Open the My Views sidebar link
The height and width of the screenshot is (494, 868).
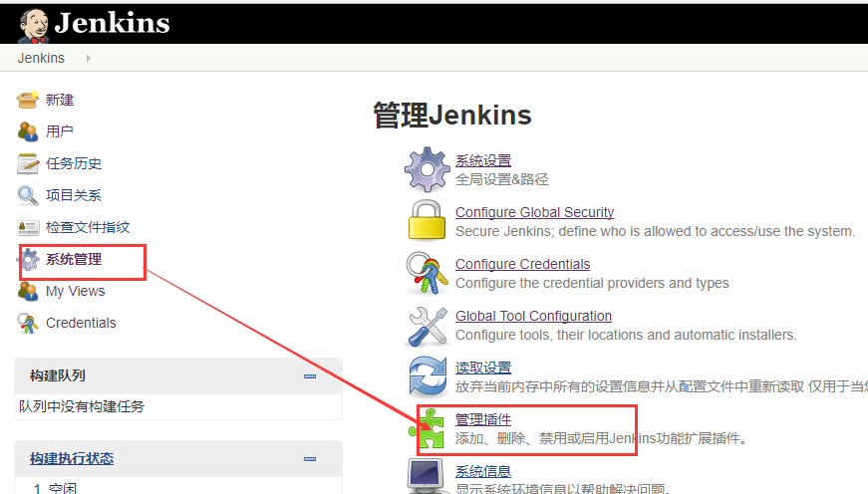(x=76, y=291)
